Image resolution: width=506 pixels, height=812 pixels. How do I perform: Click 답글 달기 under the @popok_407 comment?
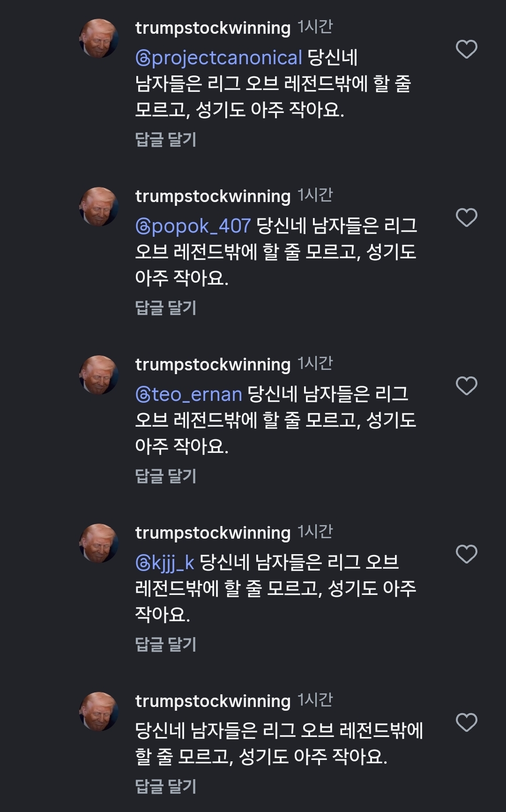[x=165, y=308]
